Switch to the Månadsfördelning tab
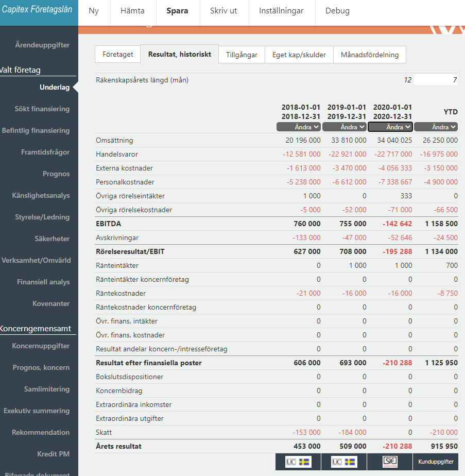Screen dimensions: 465x476 [x=370, y=55]
